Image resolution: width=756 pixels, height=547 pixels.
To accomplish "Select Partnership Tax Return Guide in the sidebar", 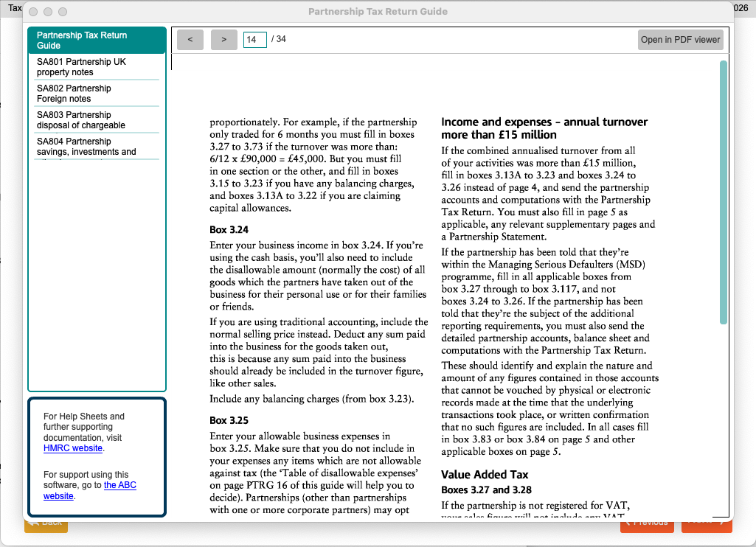I will coord(97,41).
